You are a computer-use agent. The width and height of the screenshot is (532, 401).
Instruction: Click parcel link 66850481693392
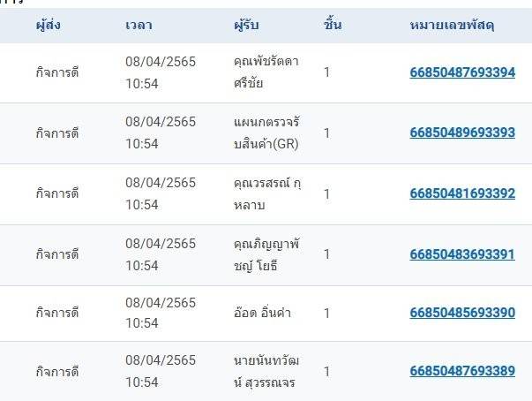coord(462,193)
